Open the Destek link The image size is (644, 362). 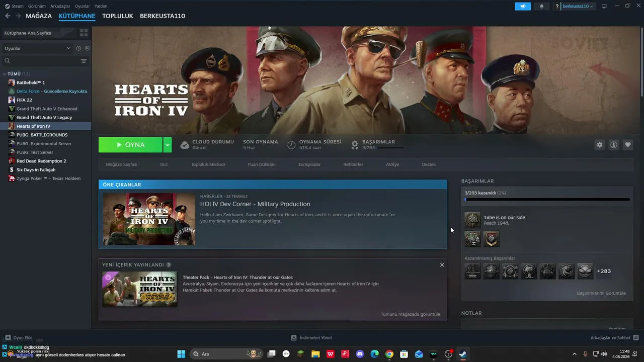tap(429, 164)
